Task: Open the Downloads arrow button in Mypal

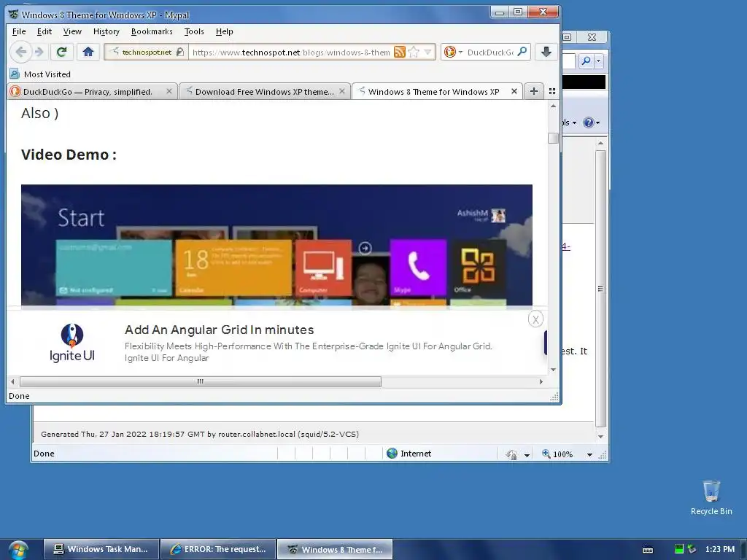Action: tap(546, 52)
